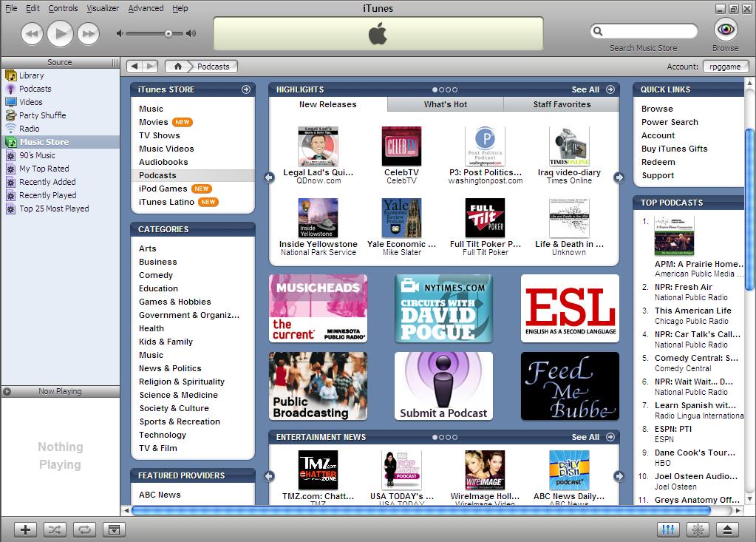
Task: Go forward in store navigation
Action: (x=151, y=66)
